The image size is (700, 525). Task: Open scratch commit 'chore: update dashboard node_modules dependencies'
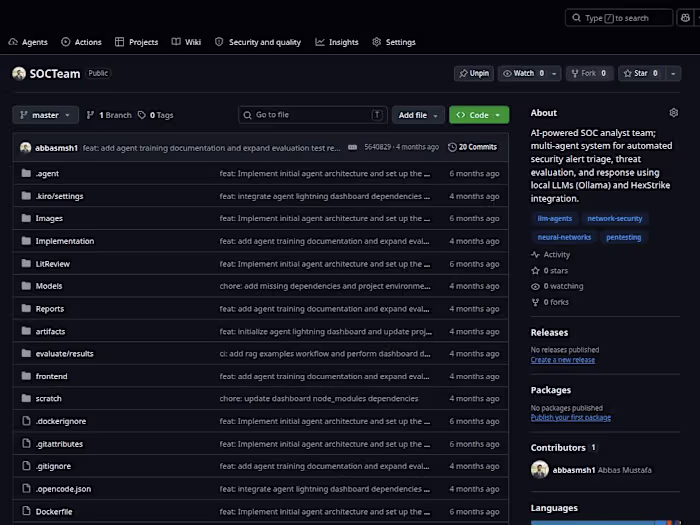pyautogui.click(x=319, y=399)
